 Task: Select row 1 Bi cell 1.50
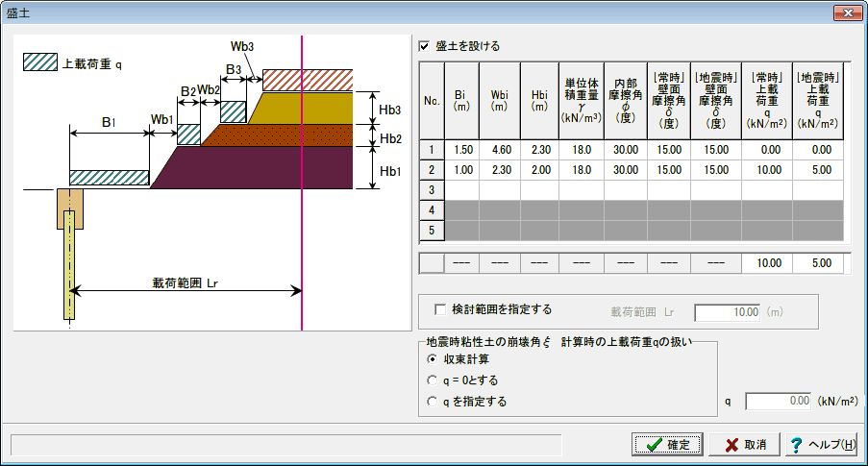click(462, 150)
